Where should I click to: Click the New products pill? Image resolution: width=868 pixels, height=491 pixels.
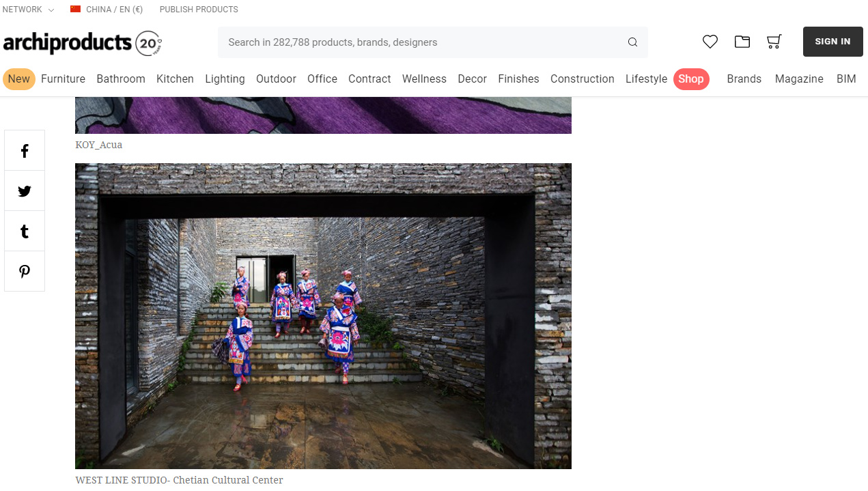(x=19, y=79)
